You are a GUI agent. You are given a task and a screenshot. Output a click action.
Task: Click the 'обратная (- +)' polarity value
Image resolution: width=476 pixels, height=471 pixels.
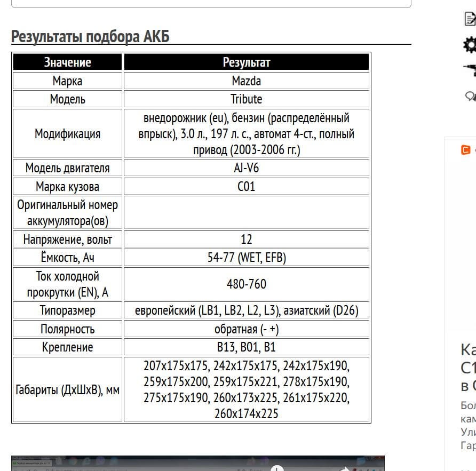(x=246, y=329)
